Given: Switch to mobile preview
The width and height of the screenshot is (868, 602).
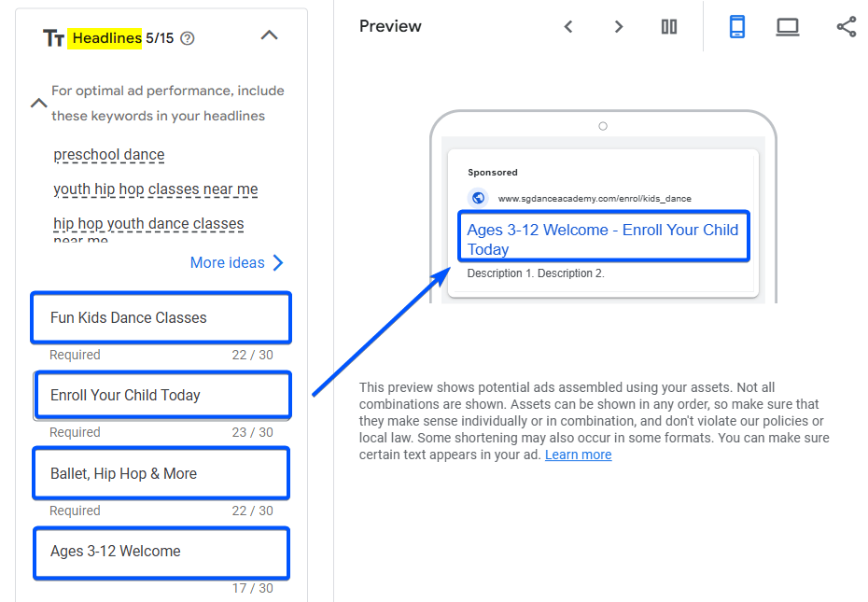Looking at the screenshot, I should (x=737, y=27).
